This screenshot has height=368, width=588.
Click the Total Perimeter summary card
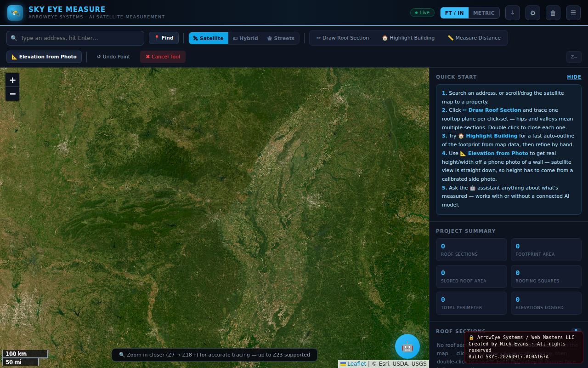[471, 303]
